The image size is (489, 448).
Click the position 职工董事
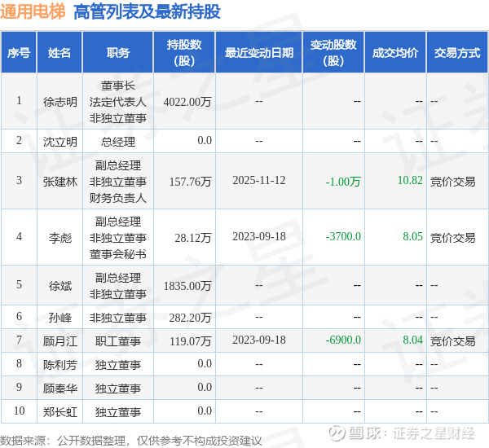coord(118,341)
